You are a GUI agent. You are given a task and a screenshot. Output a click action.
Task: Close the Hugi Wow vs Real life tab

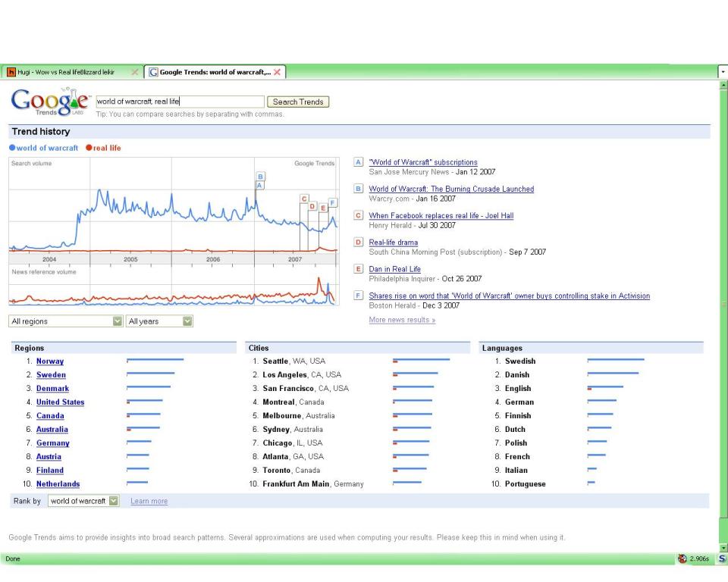coord(135,72)
